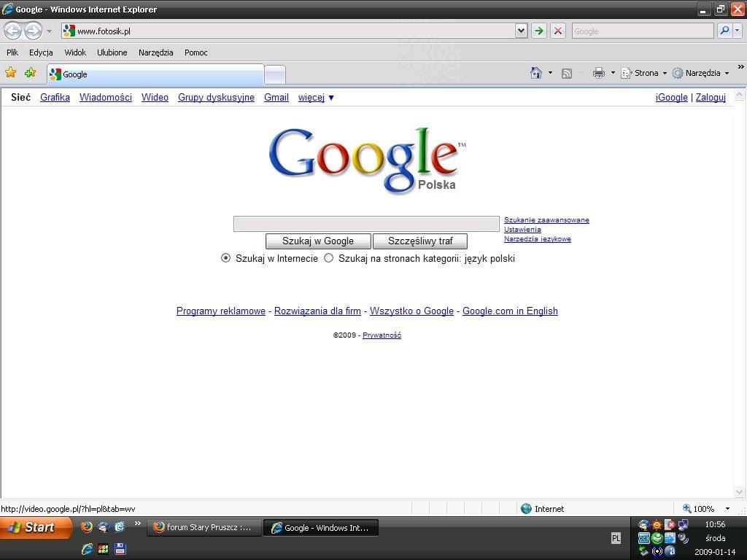Click Add to Favorites star-plus icon

(x=31, y=72)
